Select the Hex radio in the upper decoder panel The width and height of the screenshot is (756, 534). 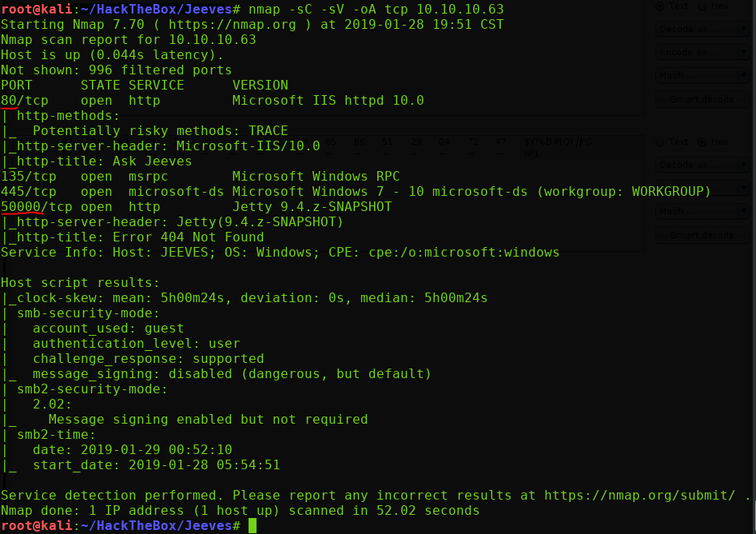pyautogui.click(x=702, y=6)
